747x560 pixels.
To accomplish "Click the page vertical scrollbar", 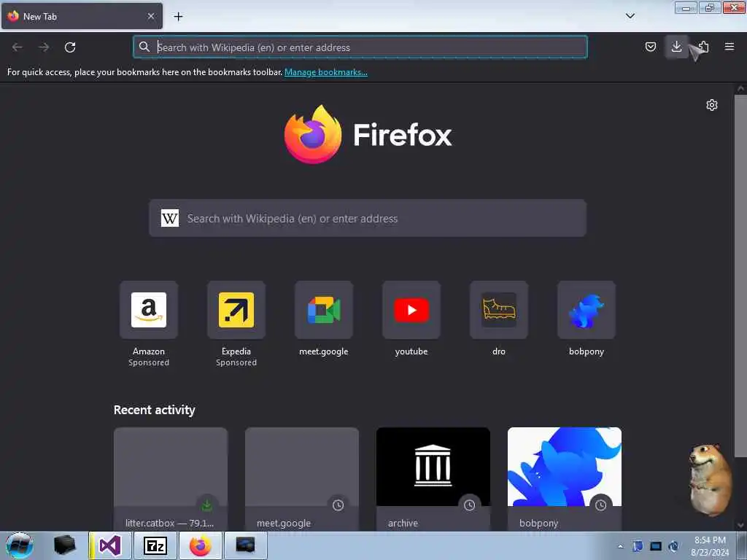I will click(740, 276).
